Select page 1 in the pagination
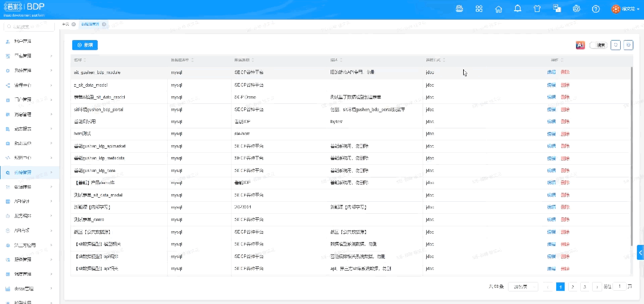This screenshot has width=644, height=304. point(560,287)
